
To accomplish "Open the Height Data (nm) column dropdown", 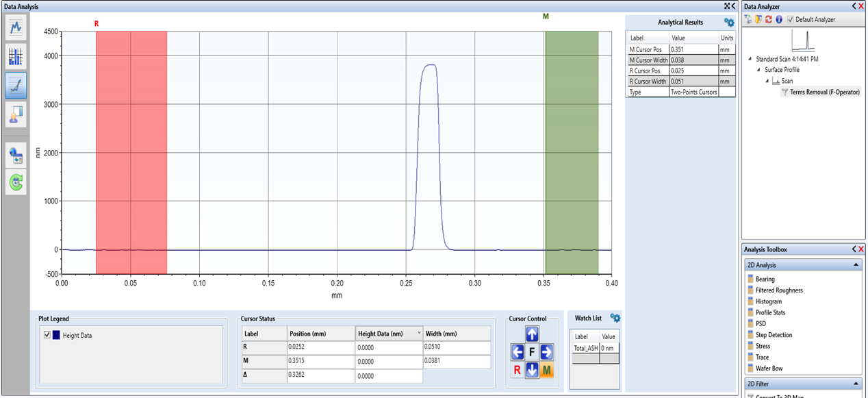I will [419, 333].
